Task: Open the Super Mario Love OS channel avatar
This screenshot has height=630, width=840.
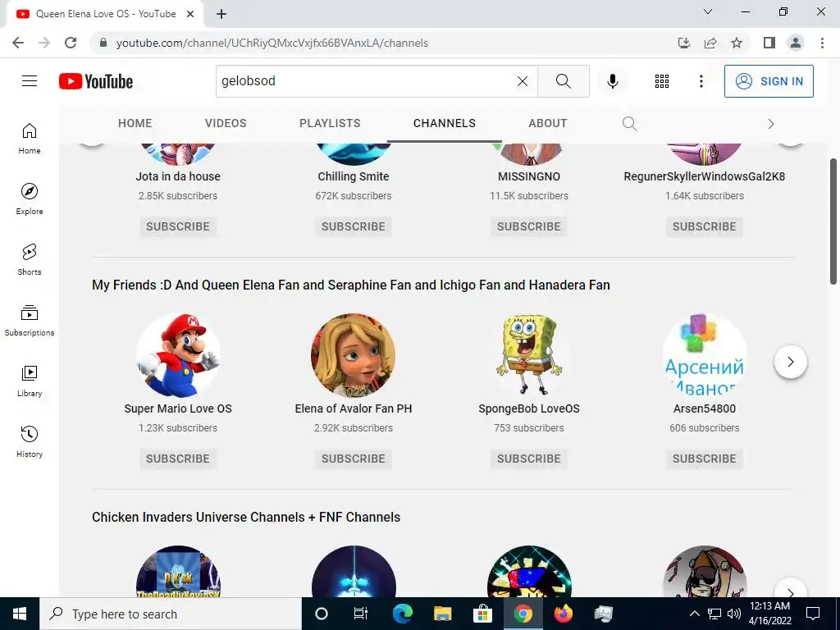Action: [178, 356]
